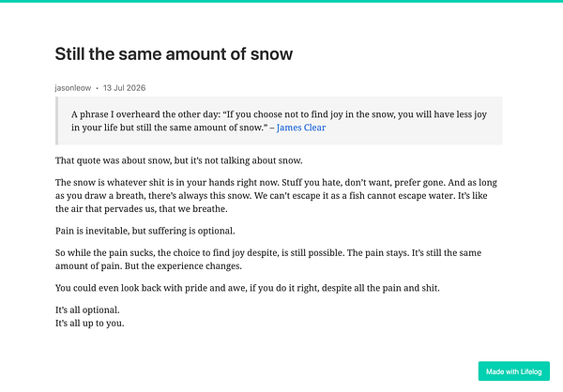Click the Still the same amount of snow heading
The image size is (563, 392).
click(174, 54)
